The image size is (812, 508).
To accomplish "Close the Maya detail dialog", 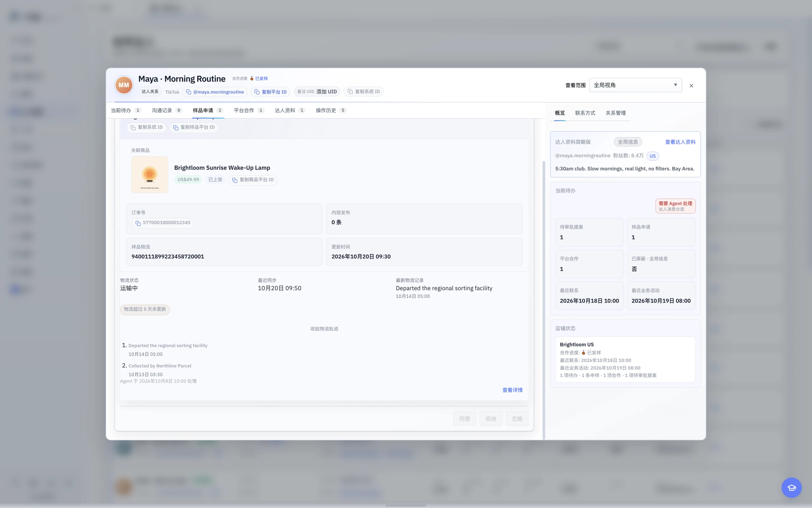I will click(x=691, y=86).
